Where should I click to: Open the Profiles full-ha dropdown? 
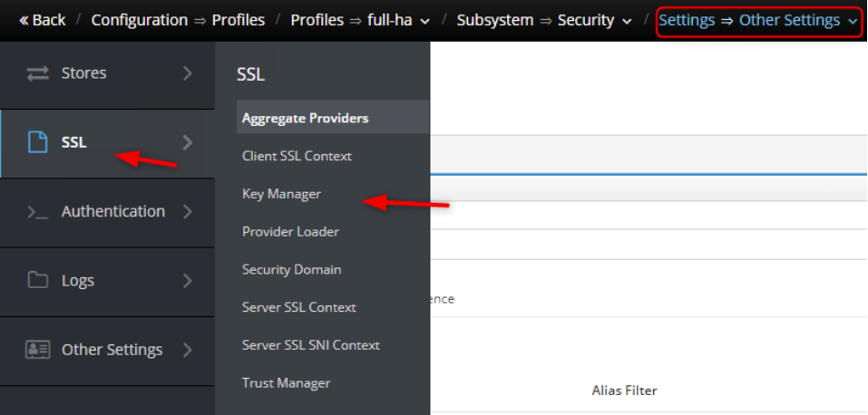pyautogui.click(x=360, y=20)
